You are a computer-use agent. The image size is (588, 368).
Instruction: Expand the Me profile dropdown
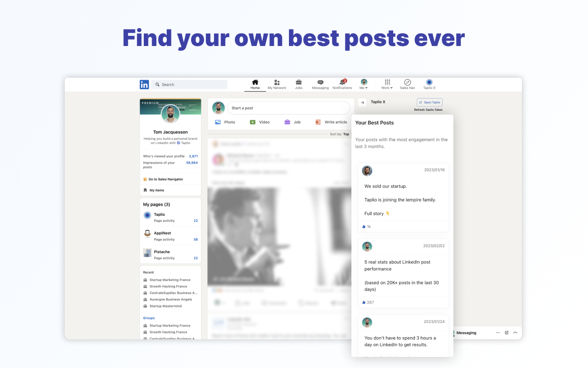click(364, 85)
